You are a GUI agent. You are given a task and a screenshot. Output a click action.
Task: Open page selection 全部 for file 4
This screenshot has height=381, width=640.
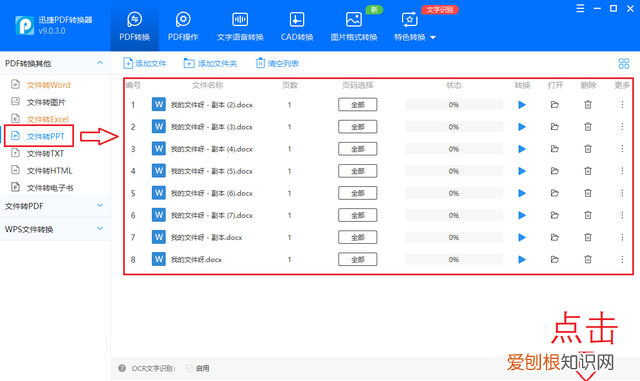tap(358, 171)
